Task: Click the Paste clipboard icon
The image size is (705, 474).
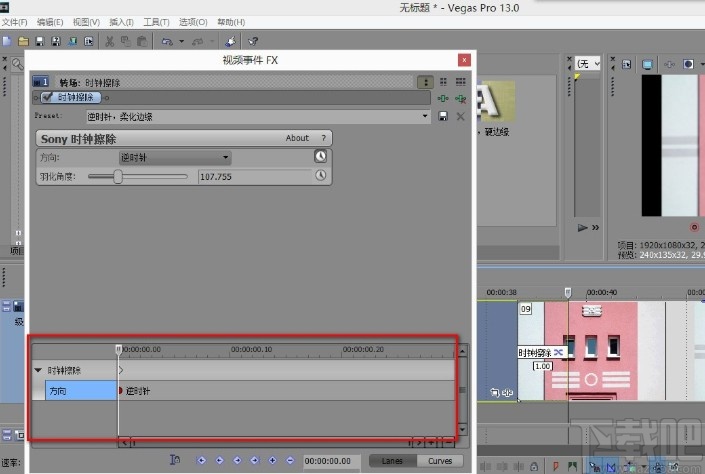Action: pos(142,41)
